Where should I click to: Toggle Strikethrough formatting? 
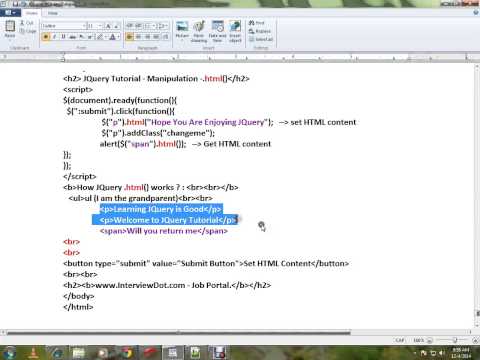point(72,37)
